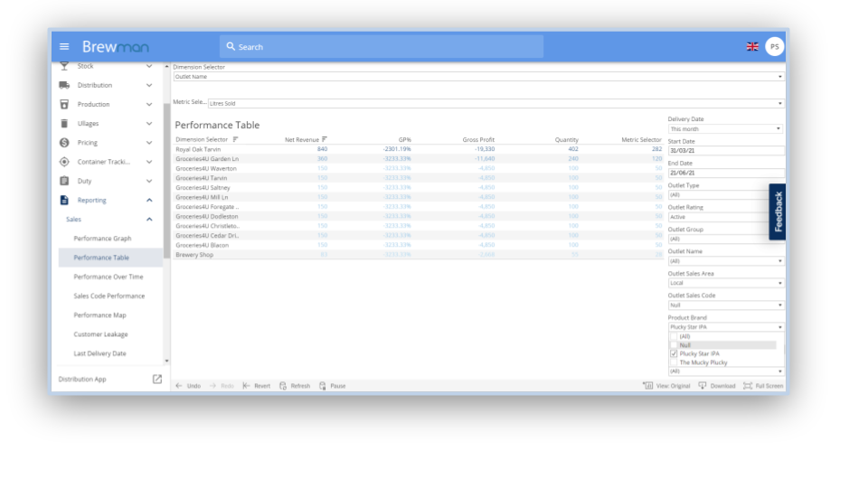Click the Start Date field
Image resolution: width=868 pixels, height=488 pixels.
[726, 151]
